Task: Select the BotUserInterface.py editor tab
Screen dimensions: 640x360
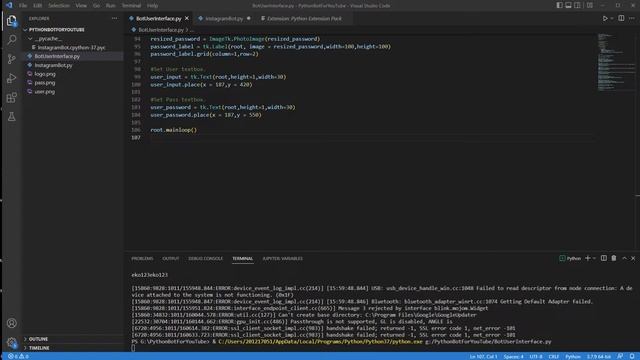Action: point(158,18)
